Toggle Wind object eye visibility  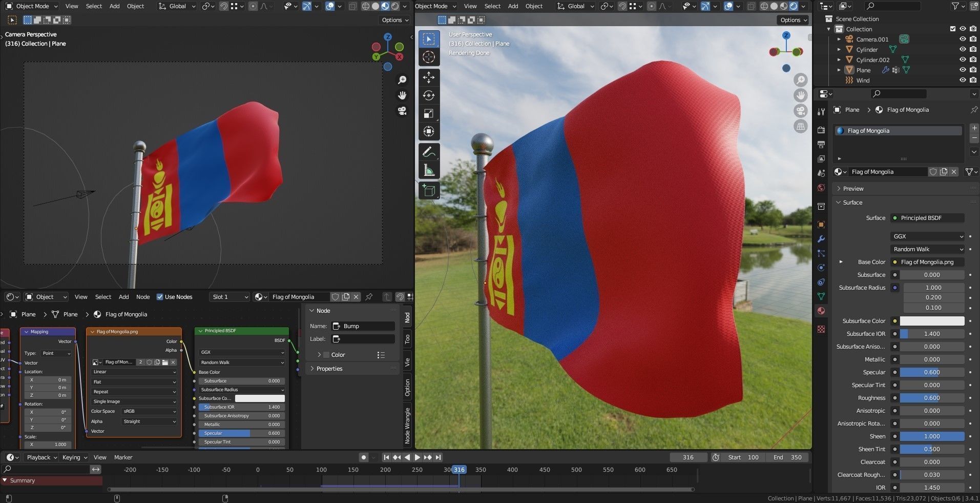(x=963, y=81)
